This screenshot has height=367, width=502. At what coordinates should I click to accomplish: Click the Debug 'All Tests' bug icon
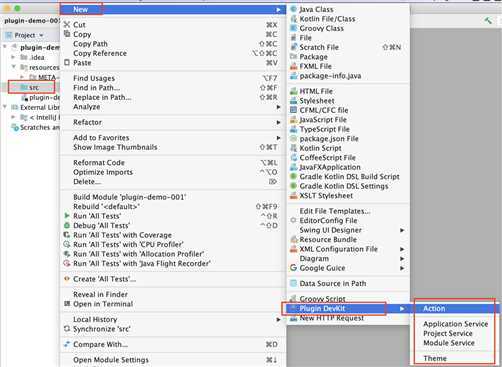pyautogui.click(x=67, y=225)
